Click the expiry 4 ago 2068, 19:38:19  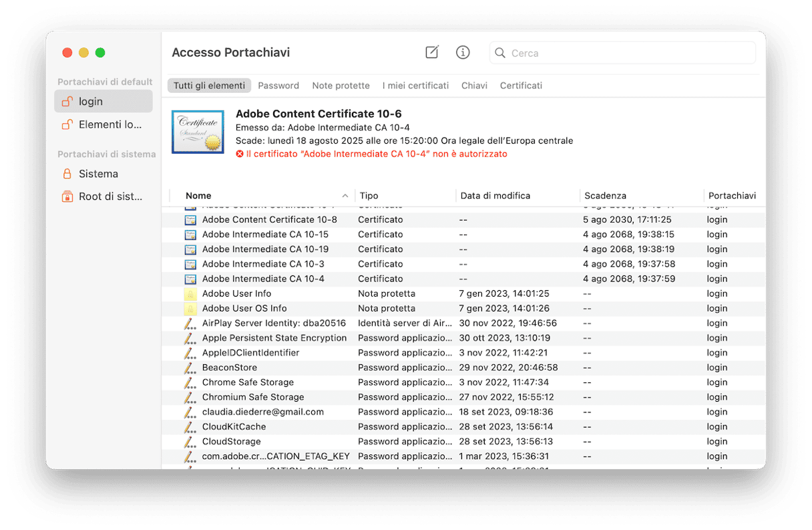coord(629,249)
